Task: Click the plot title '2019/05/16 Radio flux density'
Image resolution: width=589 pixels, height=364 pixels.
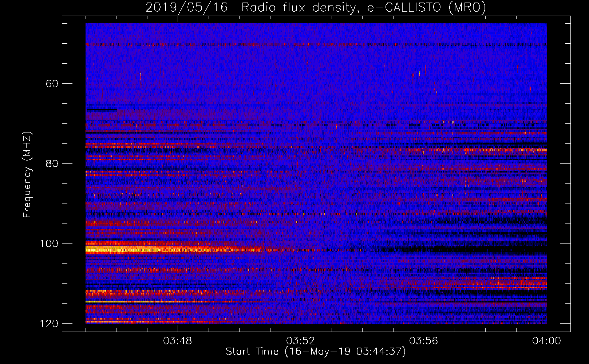Action: [316, 7]
